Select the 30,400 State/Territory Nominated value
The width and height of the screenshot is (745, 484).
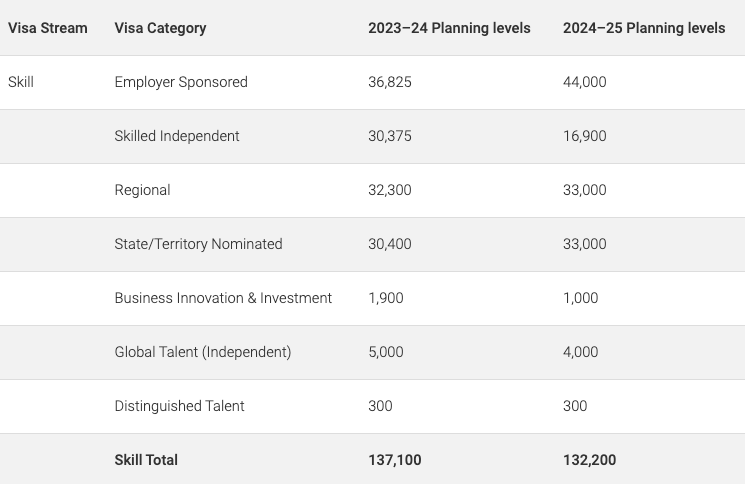pos(389,244)
